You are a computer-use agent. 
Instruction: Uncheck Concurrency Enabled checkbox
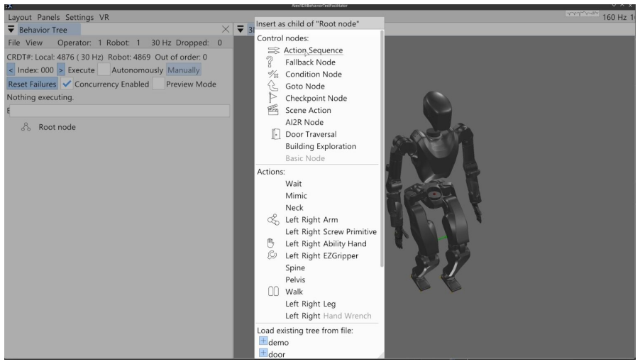click(67, 84)
